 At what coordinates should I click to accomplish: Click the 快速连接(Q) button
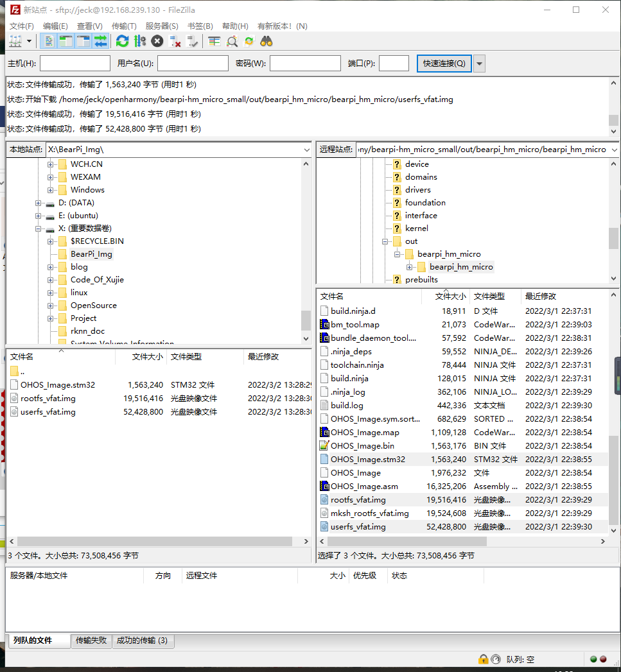(x=444, y=64)
